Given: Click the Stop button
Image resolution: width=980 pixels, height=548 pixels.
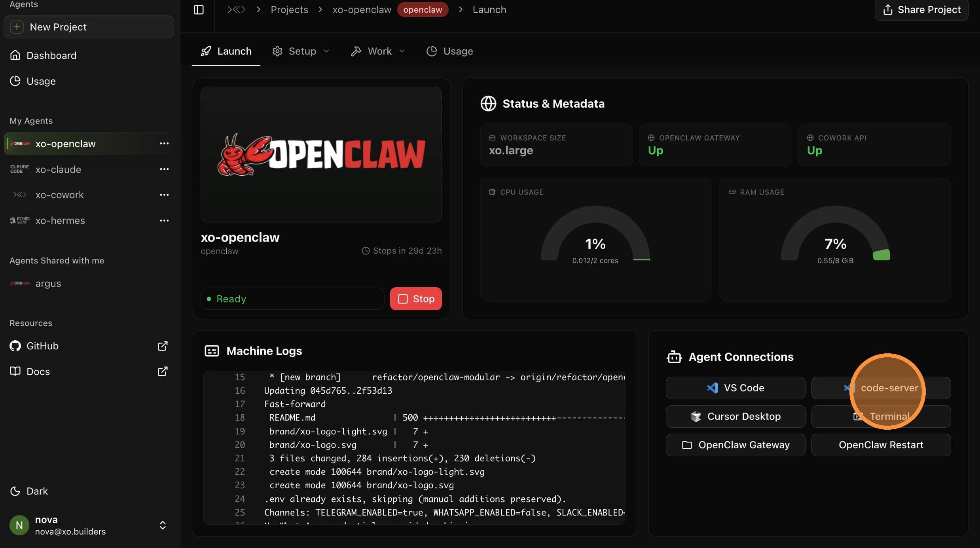Looking at the screenshot, I should click(x=416, y=299).
